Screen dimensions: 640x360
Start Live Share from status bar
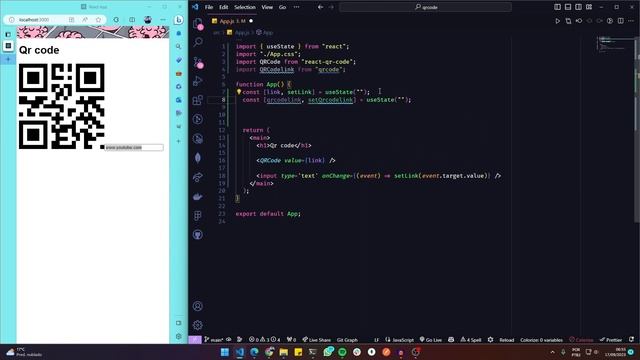[x=316, y=340]
